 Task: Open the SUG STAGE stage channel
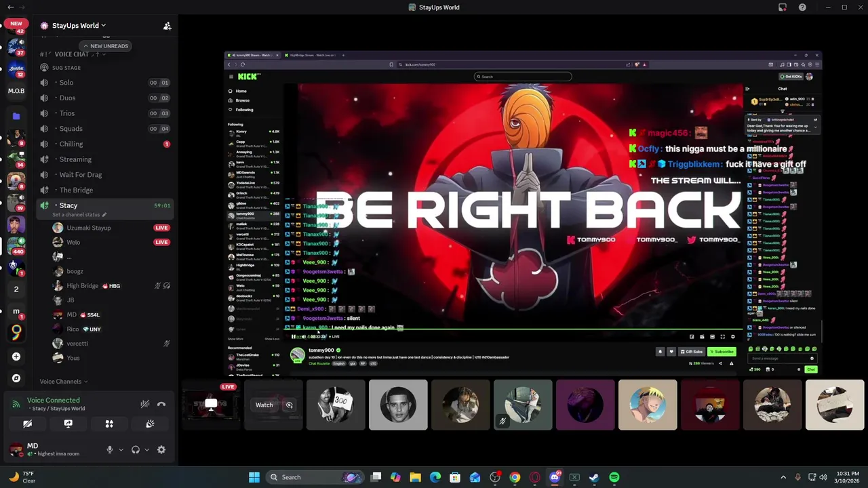pos(66,68)
